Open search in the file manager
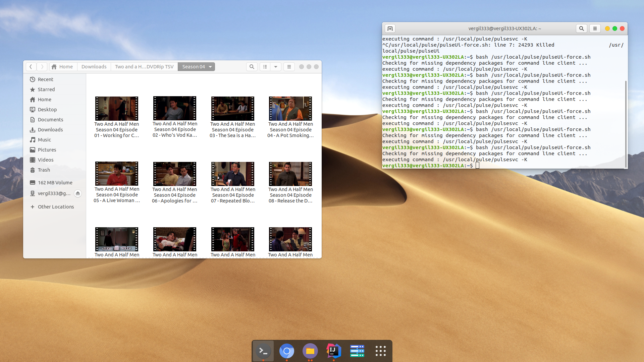 pos(252,67)
